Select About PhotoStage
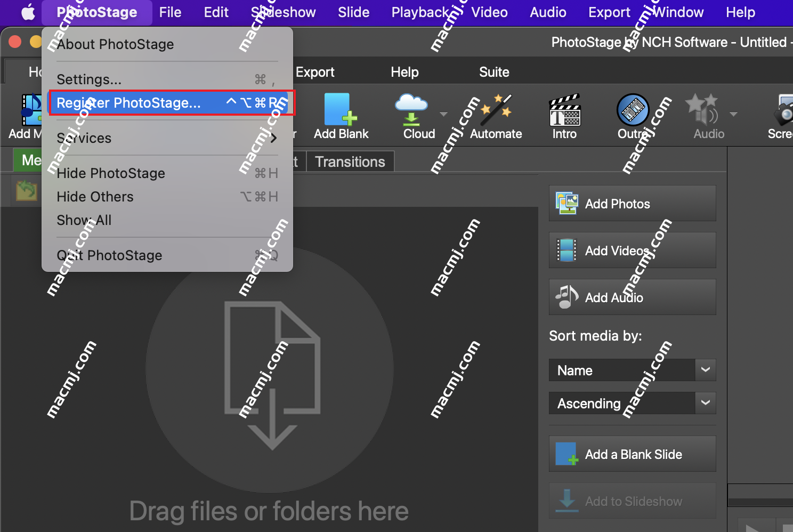Screen dimensions: 793x532 [x=167, y=44]
